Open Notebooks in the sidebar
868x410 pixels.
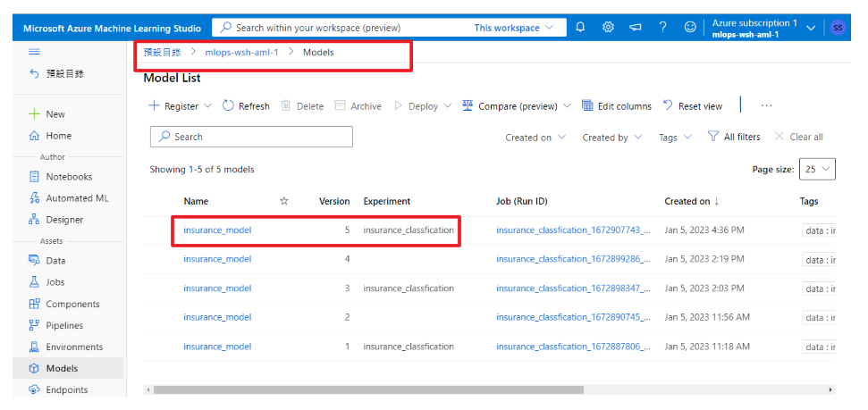[69, 177]
